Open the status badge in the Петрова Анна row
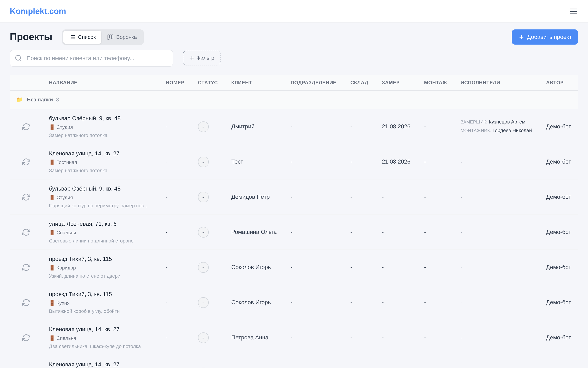The image size is (588, 368). coord(203,338)
